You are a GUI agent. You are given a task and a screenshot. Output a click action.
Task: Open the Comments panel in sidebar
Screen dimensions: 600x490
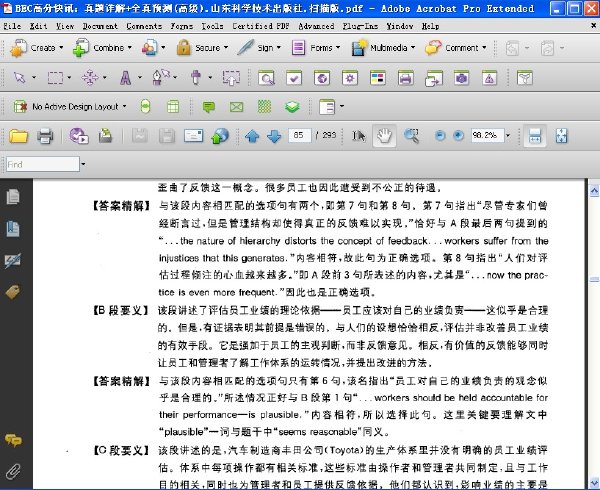click(13, 440)
